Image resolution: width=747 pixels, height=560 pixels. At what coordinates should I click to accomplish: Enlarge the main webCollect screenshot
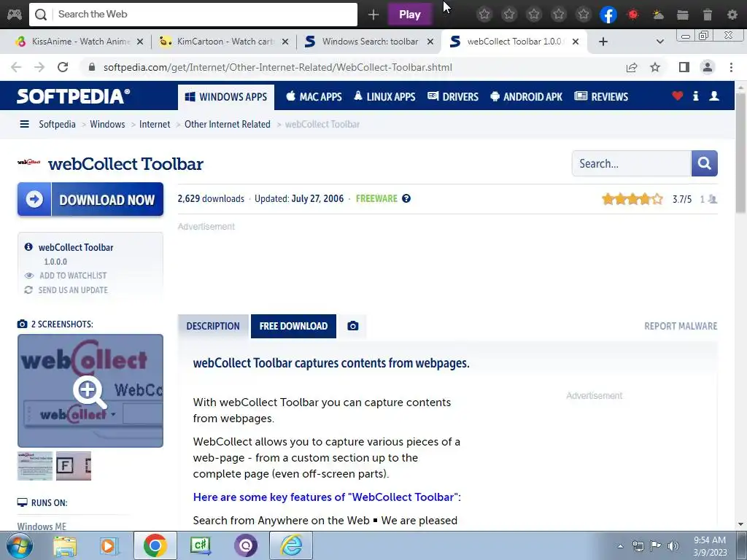90,391
